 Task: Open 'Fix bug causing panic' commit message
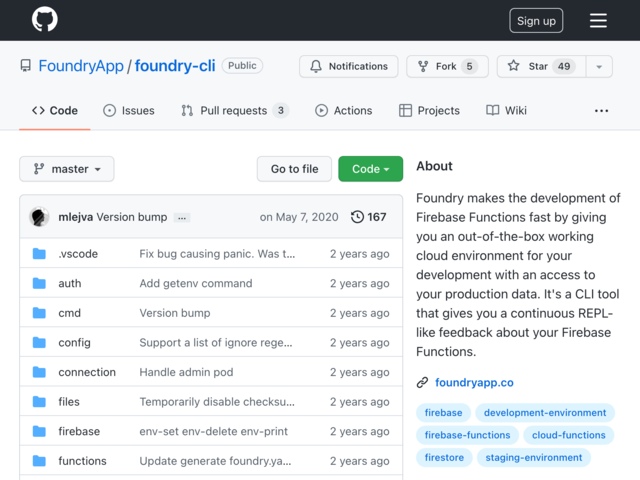(217, 253)
